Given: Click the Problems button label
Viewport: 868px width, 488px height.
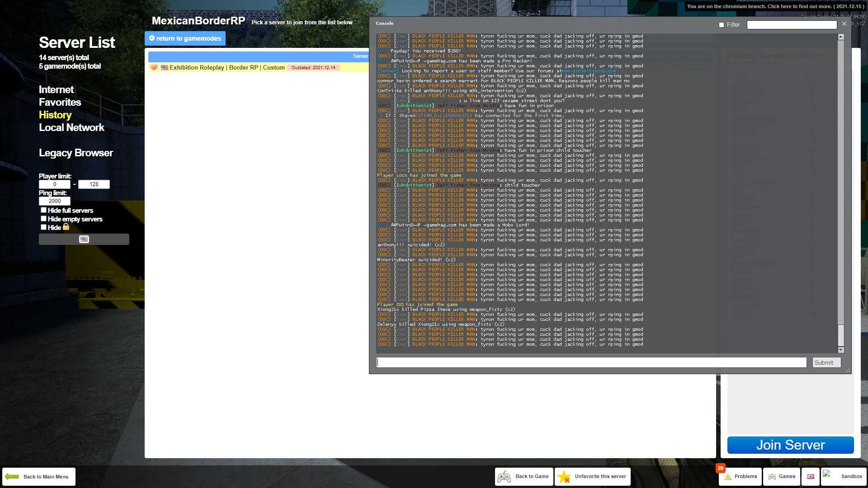Looking at the screenshot, I should tap(745, 477).
